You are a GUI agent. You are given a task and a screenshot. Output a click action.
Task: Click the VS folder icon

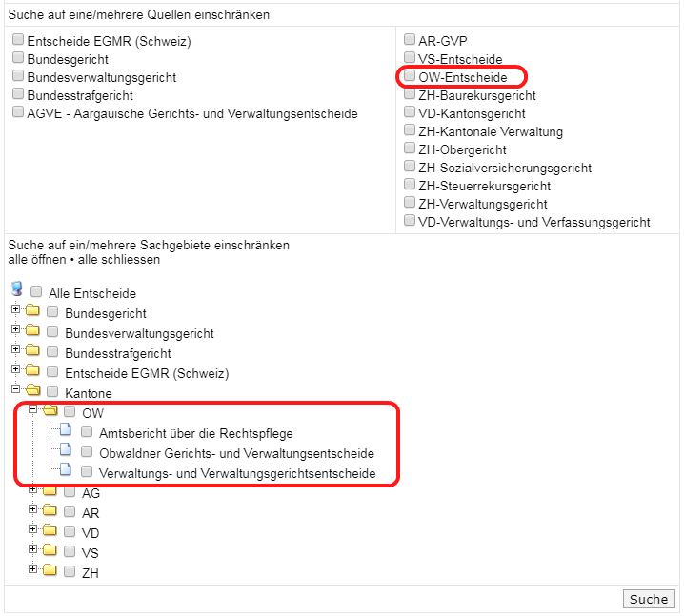click(x=50, y=549)
